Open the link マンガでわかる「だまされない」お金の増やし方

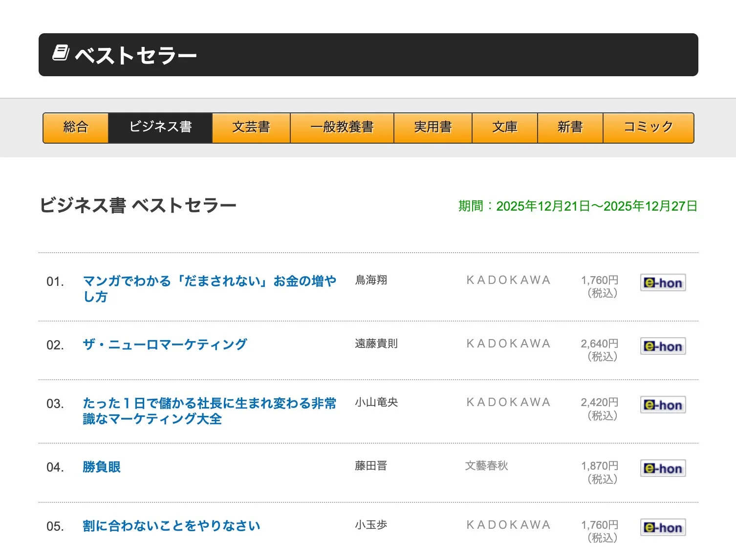tap(210, 288)
